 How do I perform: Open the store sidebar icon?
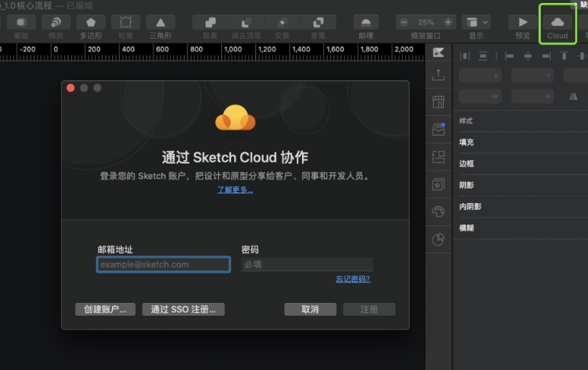click(439, 102)
